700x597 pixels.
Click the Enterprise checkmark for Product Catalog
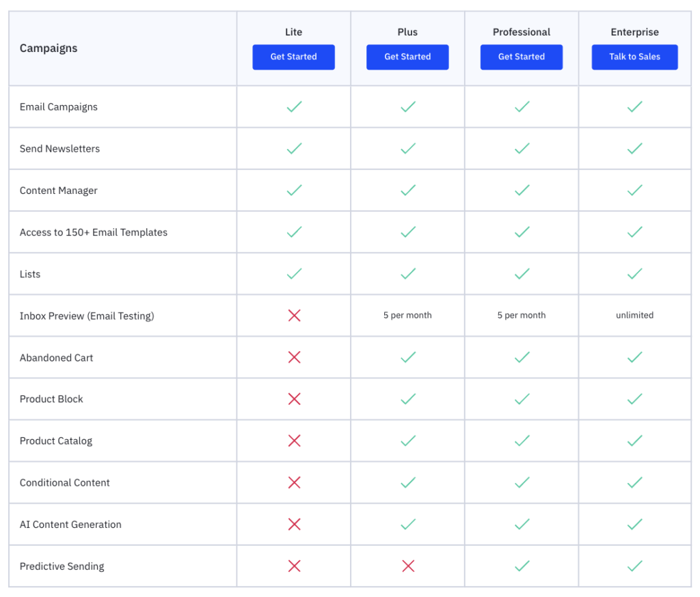(x=635, y=441)
